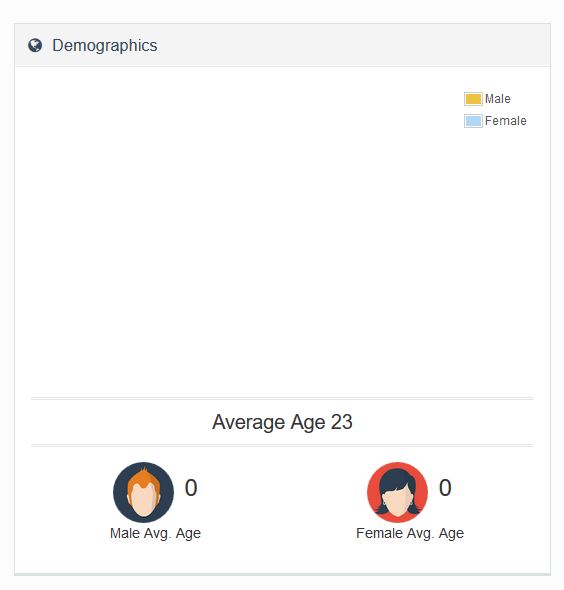The width and height of the screenshot is (564, 590).
Task: Click the chart legend box
Action: point(496,110)
